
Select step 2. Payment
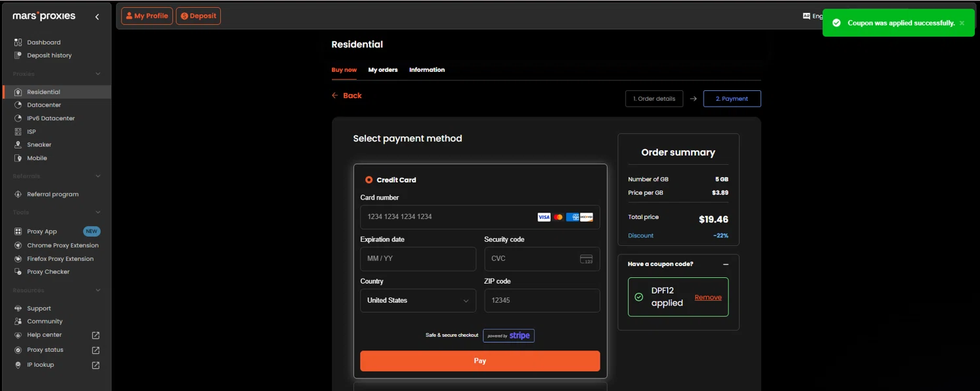[732, 99]
